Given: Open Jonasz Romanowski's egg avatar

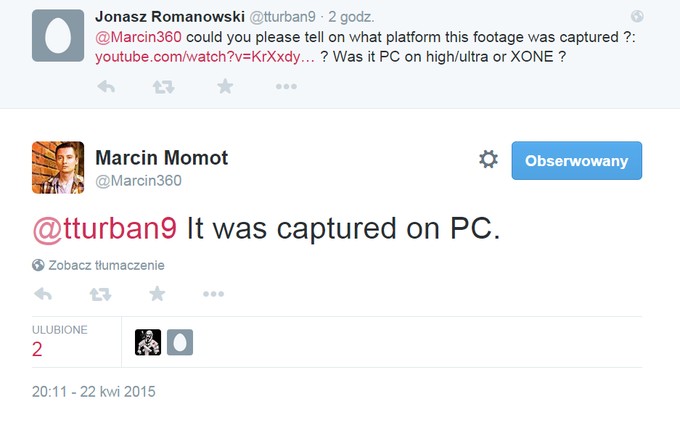Looking at the screenshot, I should 57,36.
